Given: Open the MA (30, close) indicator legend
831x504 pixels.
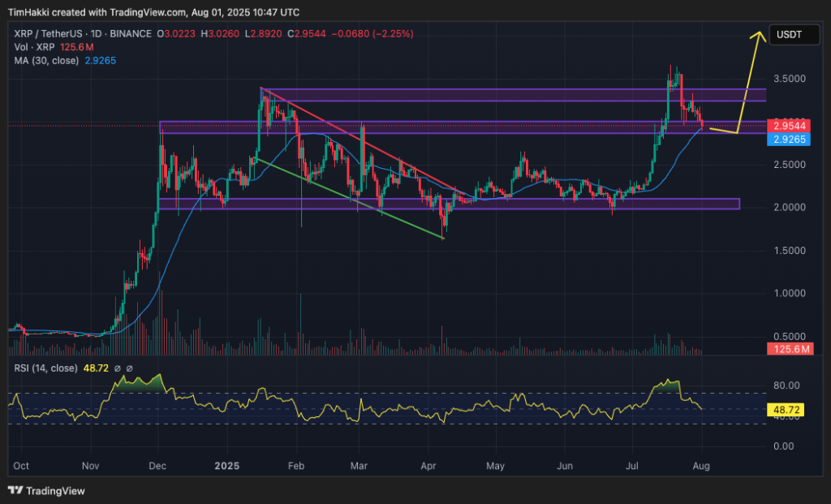Looking at the screenshot, I should coord(45,60).
